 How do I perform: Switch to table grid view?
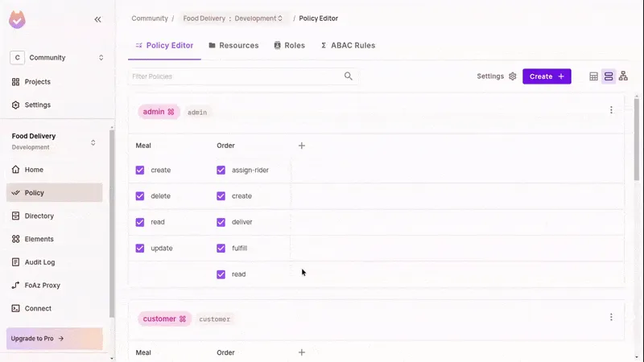[593, 76]
